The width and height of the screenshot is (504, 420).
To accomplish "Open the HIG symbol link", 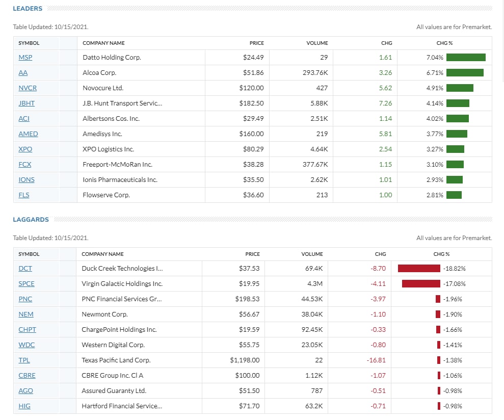I will click(x=24, y=406).
